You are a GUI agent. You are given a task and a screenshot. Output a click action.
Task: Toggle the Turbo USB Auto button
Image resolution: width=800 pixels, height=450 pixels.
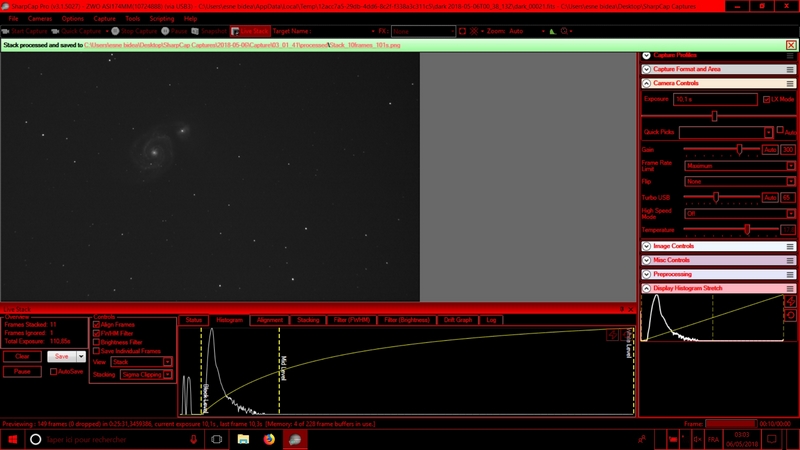click(x=770, y=197)
